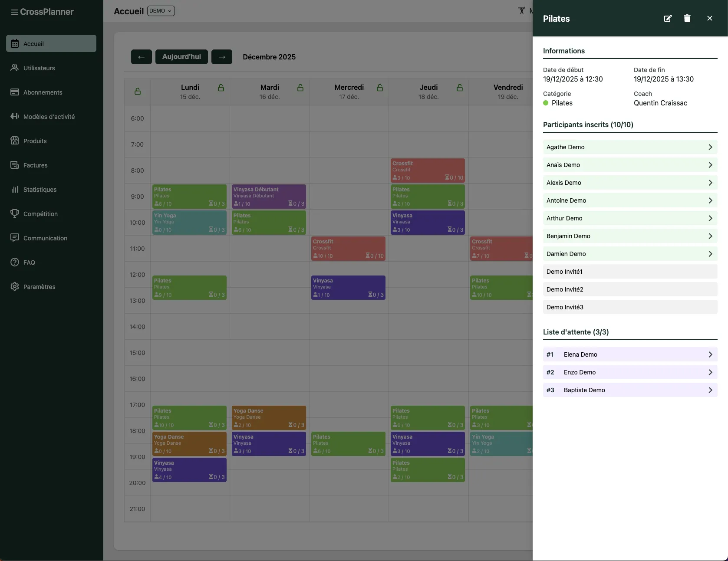This screenshot has height=561, width=728.
Task: Expand Elena Demo waitlist entry
Action: click(x=629, y=354)
